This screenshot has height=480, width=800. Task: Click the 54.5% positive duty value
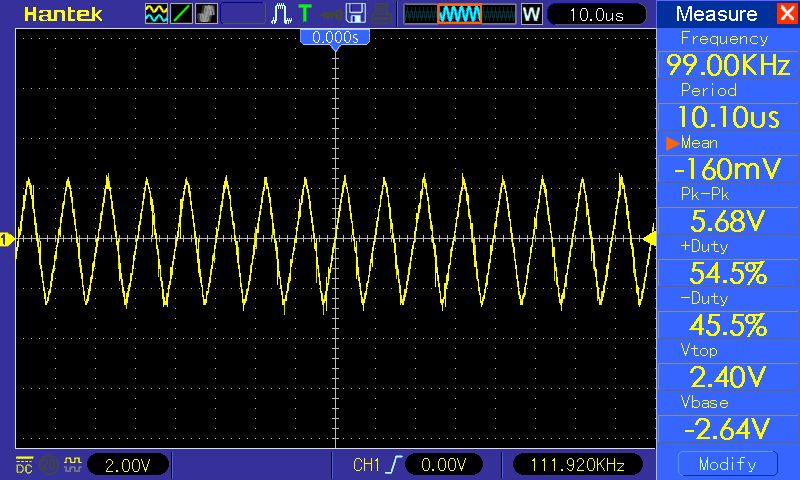pos(728,273)
